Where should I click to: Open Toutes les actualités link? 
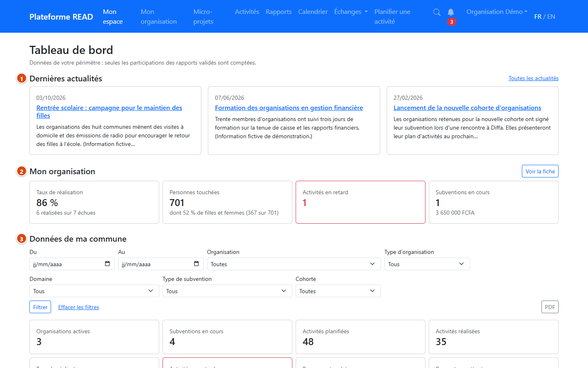(533, 78)
